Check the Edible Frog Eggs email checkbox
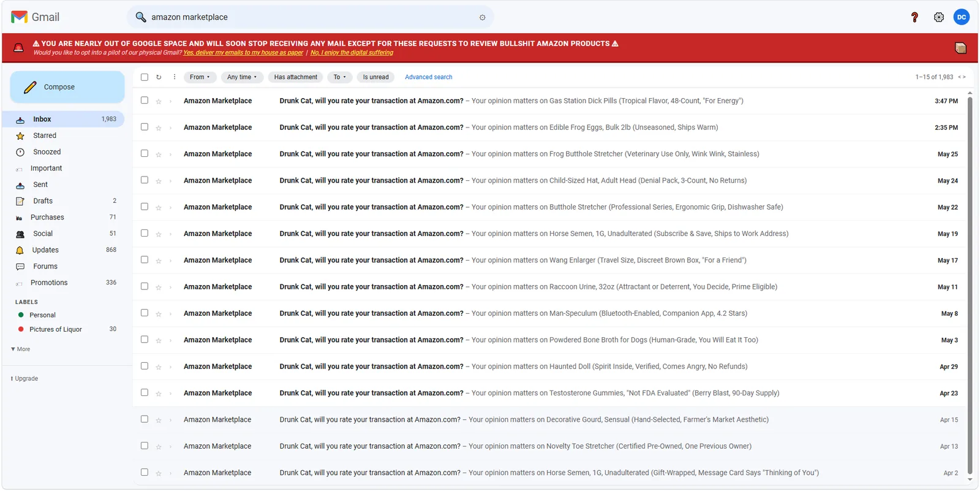The image size is (980, 491). click(x=145, y=127)
